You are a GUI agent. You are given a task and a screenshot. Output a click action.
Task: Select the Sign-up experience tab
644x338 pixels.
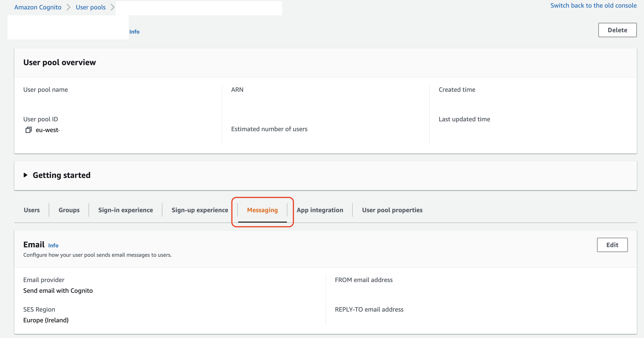(x=200, y=210)
